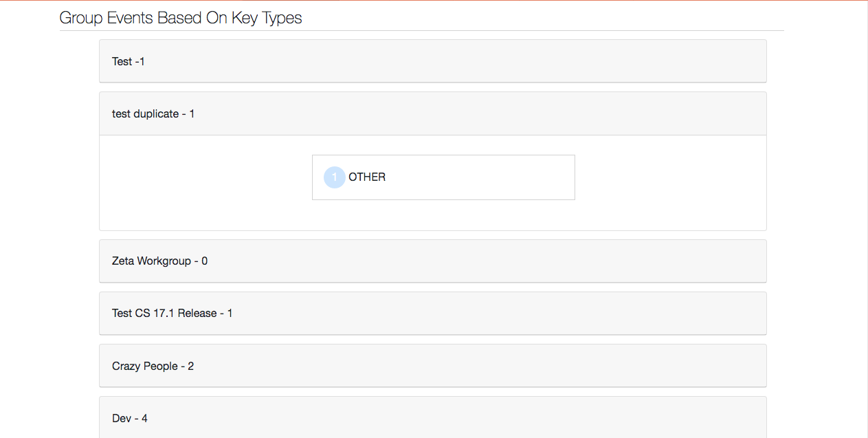The image size is (868, 438).
Task: Click the 'test duplicate - 1' title text
Action: click(x=153, y=114)
